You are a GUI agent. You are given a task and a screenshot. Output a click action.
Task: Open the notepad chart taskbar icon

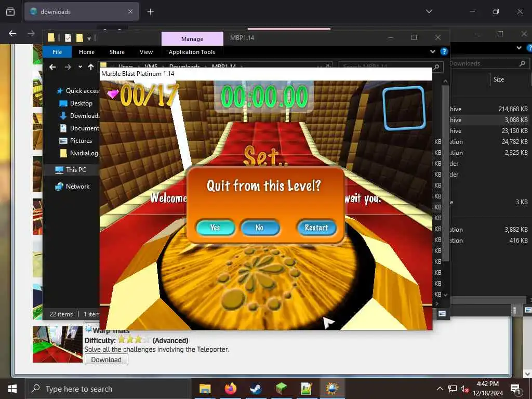pos(307,389)
